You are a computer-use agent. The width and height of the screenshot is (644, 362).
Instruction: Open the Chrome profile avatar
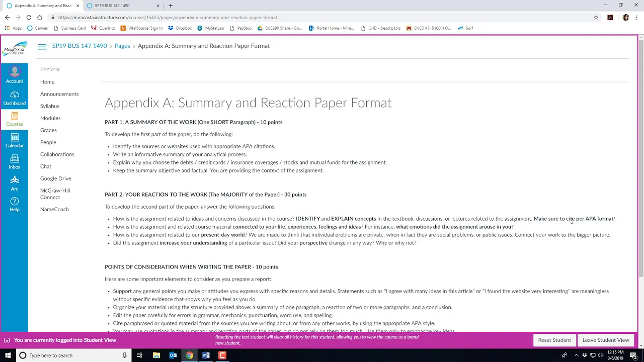tap(626, 17)
